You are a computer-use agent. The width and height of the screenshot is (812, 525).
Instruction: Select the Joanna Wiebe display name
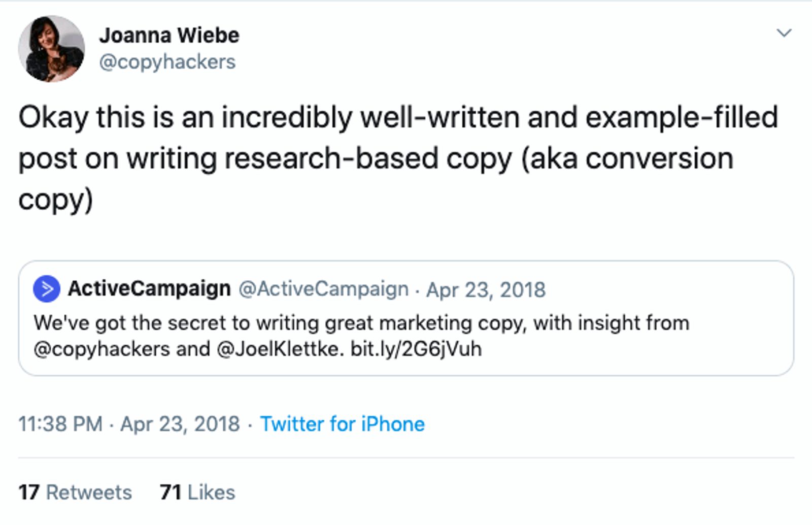tap(170, 35)
